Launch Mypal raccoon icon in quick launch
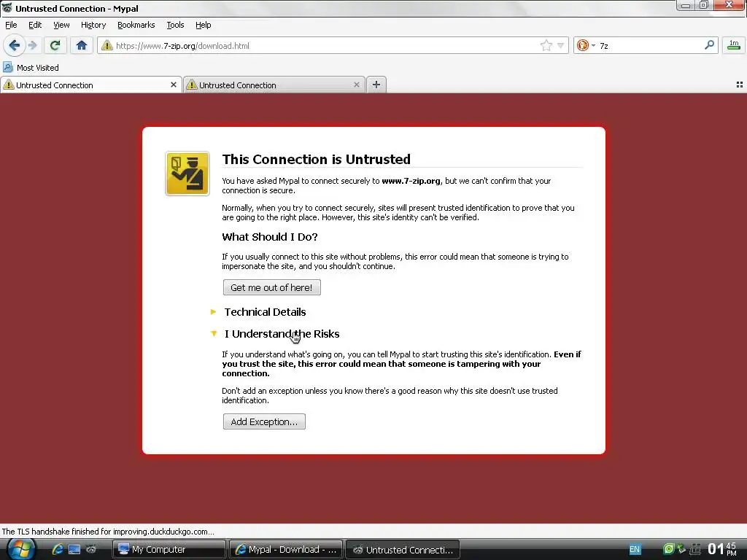 (91, 550)
